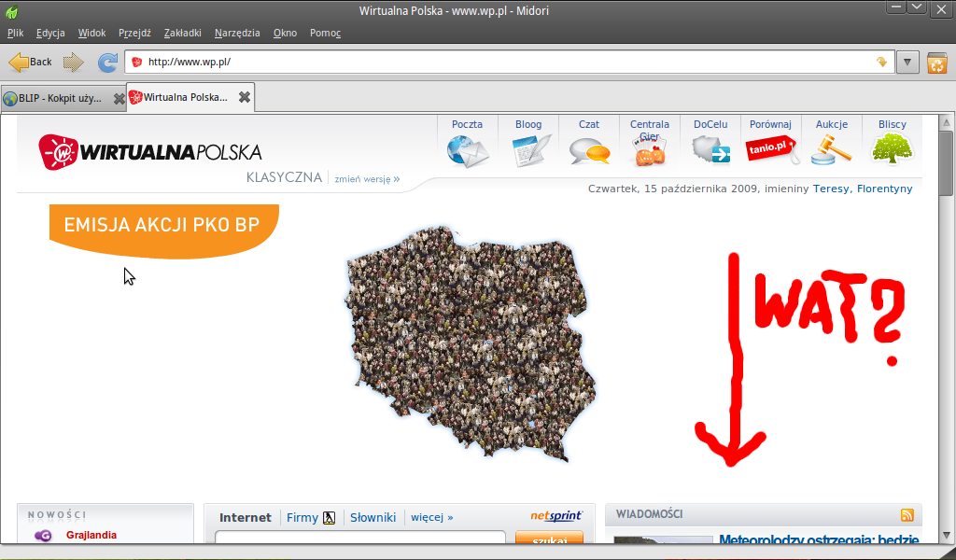
Task: Click the zmień wersję link
Action: pos(367,178)
